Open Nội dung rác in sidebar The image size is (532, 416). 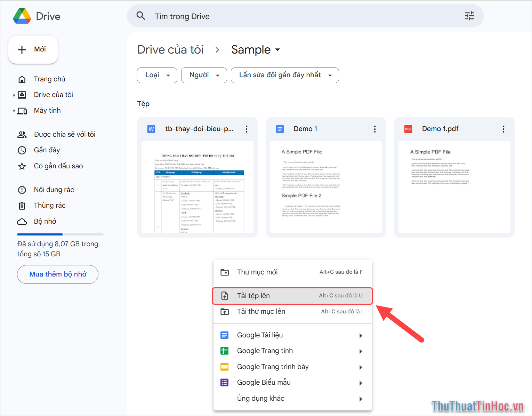pos(54,190)
